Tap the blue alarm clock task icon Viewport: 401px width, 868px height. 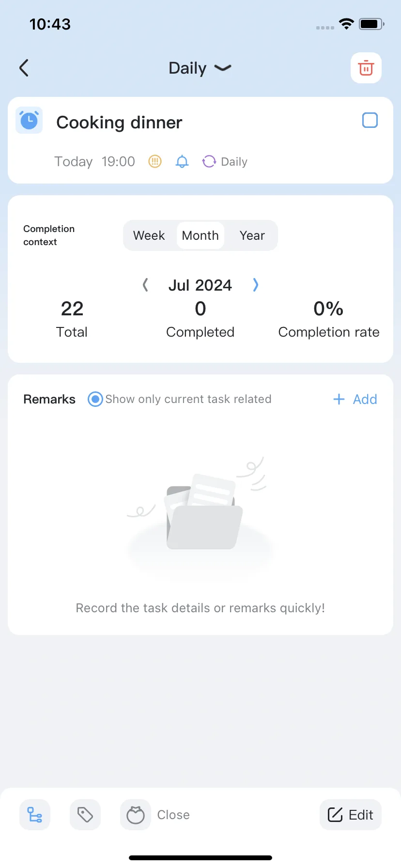29,120
